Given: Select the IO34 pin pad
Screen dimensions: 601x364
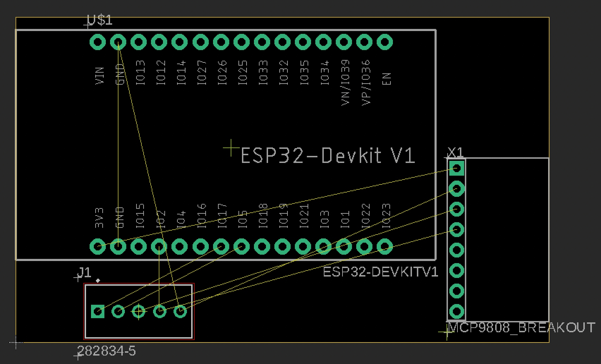Looking at the screenshot, I should click(x=323, y=42).
